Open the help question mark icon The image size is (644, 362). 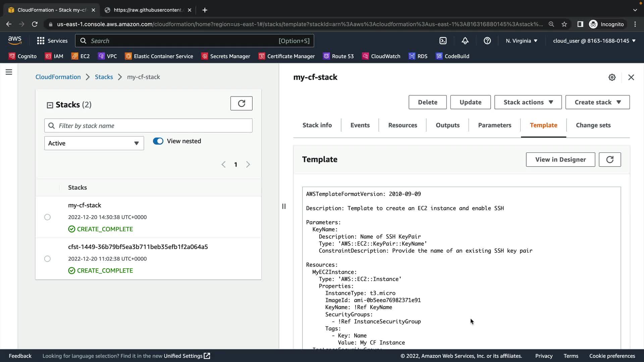click(487, 41)
